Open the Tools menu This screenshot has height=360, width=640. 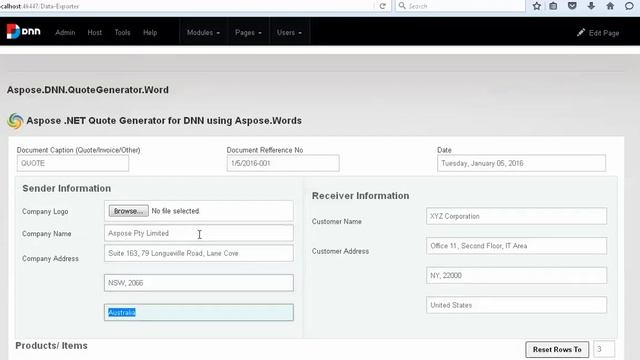(x=122, y=32)
